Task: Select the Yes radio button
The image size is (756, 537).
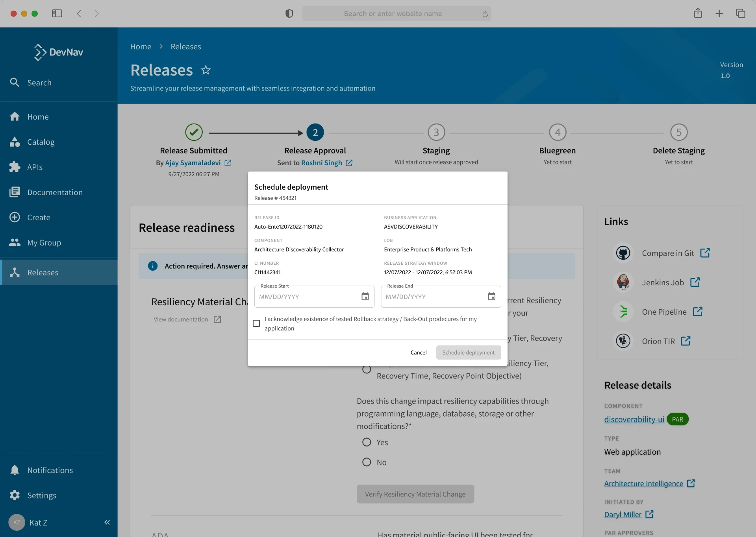Action: (x=367, y=442)
